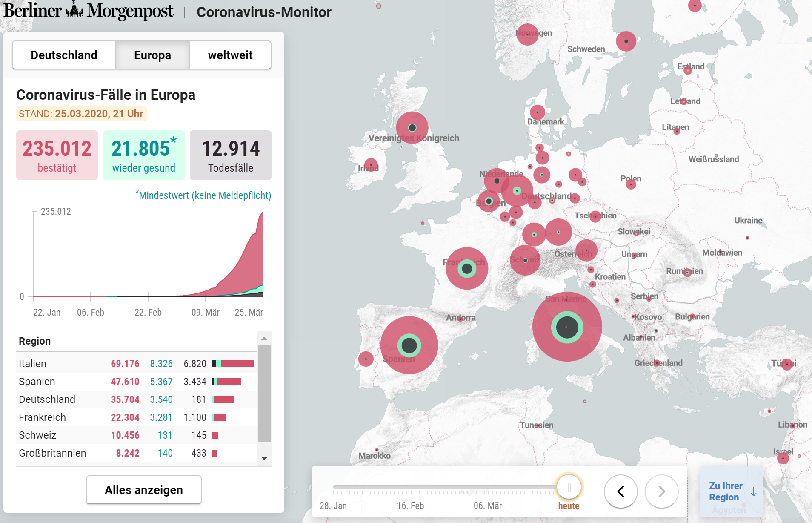Viewport: 812px width, 523px height.
Task: Click the Israel case bubble
Action: [783, 458]
